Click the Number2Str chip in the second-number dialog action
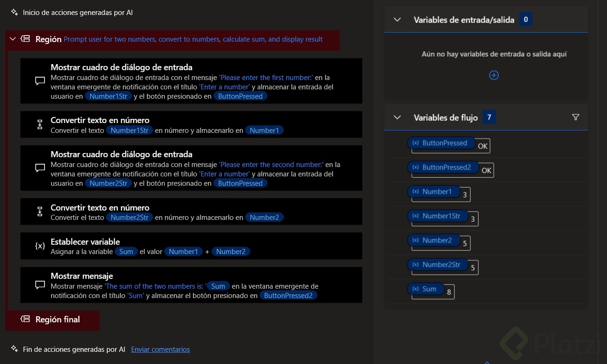The image size is (607, 364). (108, 183)
